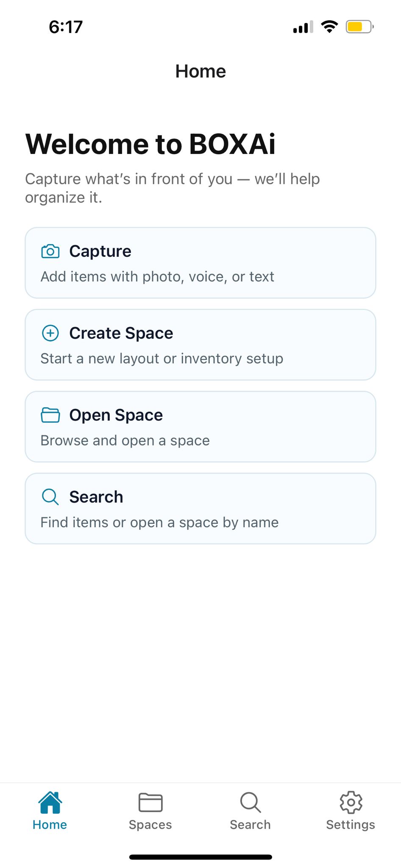
Task: Tap the camera icon next to Capture
Action: tap(50, 251)
